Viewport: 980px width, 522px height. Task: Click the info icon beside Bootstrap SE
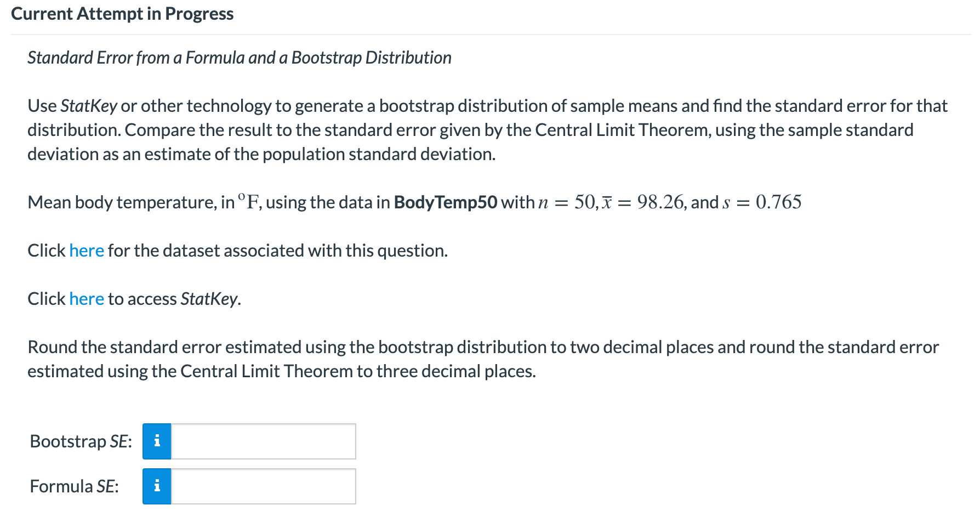point(157,441)
